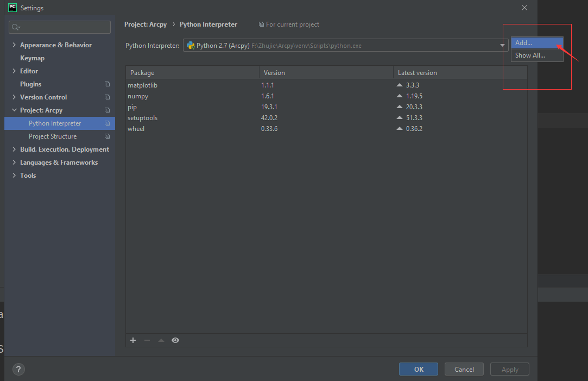
Task: Click the For current project icon
Action: click(x=261, y=24)
